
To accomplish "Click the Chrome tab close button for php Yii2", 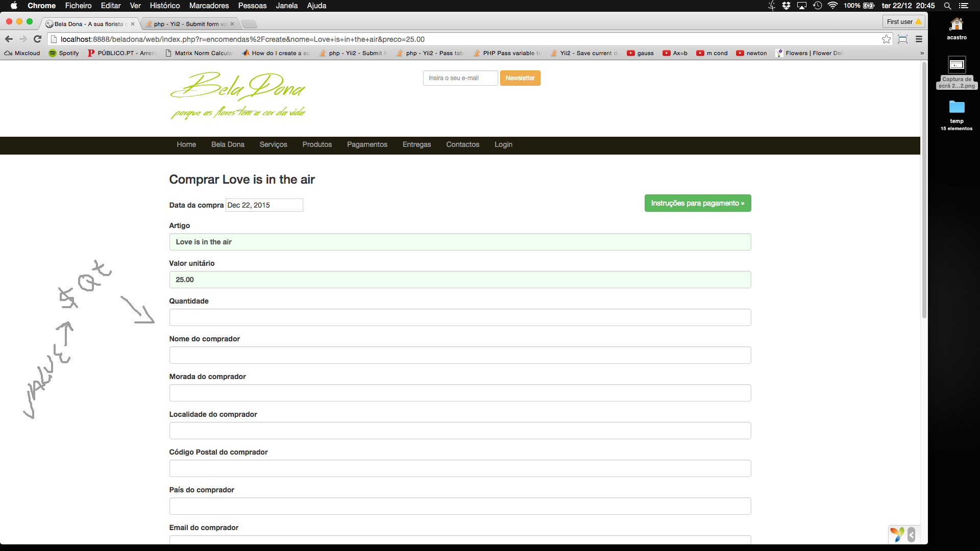I will pyautogui.click(x=232, y=23).
